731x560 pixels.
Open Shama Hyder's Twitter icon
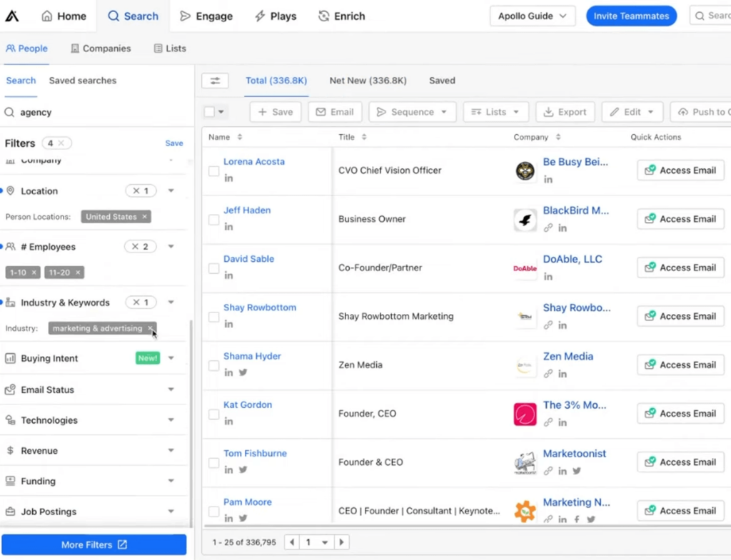(x=243, y=372)
